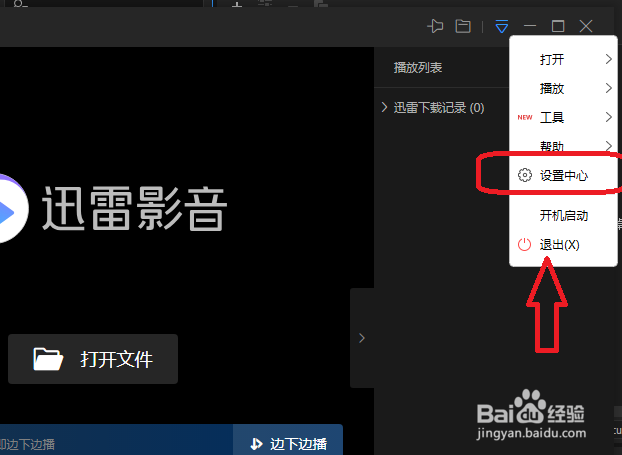Click the arrow next to 打开 menu item
This screenshot has height=455, width=622.
pos(609,59)
